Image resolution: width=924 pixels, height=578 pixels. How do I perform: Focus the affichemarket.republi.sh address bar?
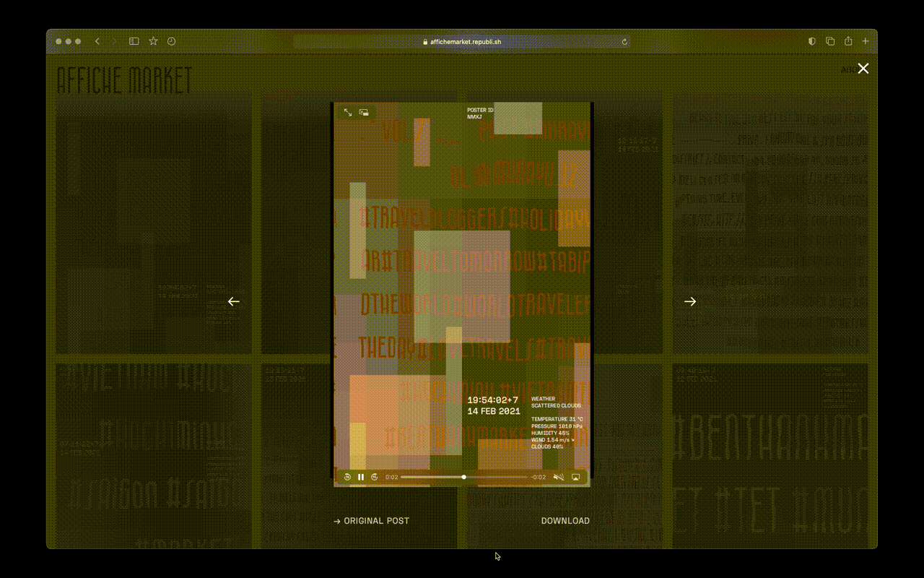click(x=462, y=42)
